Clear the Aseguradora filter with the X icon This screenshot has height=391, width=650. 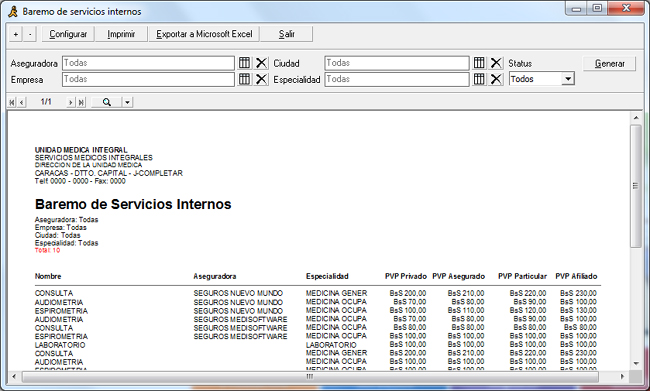click(x=261, y=63)
